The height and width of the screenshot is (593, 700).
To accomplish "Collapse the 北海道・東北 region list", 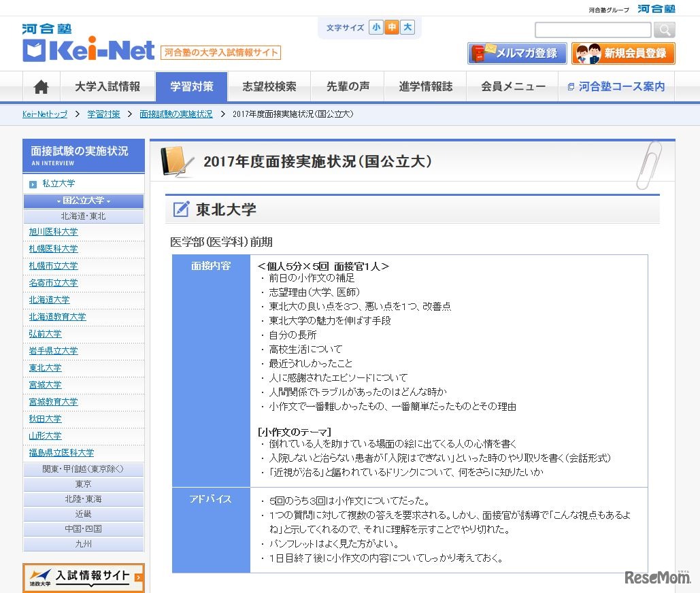I will pos(84,216).
